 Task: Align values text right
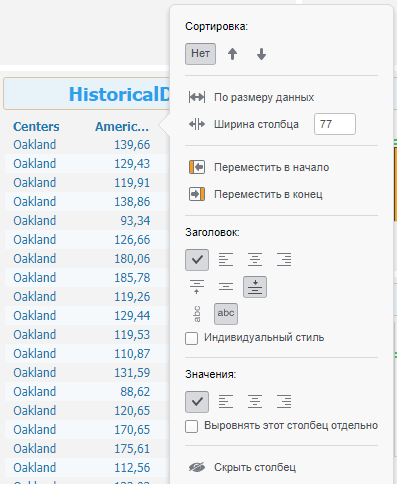[284, 402]
